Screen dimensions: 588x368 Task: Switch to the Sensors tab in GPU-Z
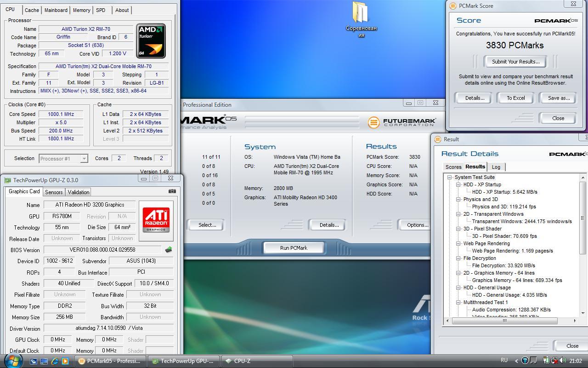54,192
